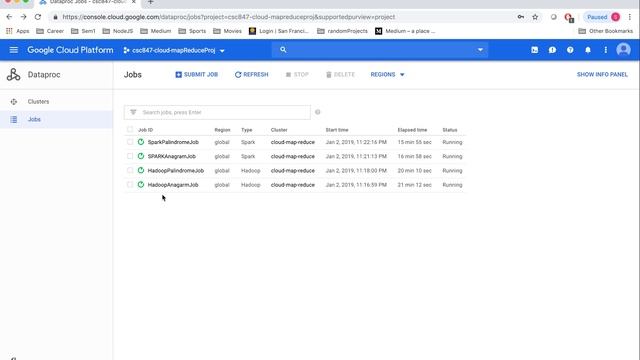Click the DELETE button
Viewport: 640px width, 360px height.
(340, 75)
